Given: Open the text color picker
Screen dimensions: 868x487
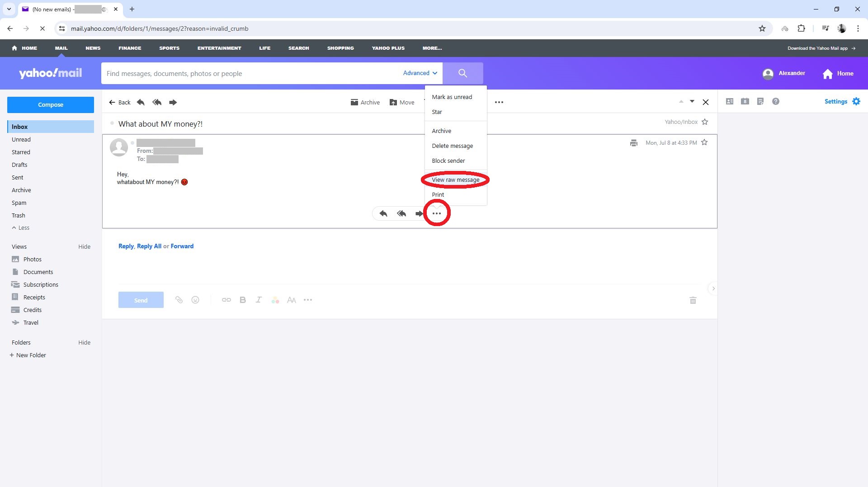Looking at the screenshot, I should [x=275, y=300].
